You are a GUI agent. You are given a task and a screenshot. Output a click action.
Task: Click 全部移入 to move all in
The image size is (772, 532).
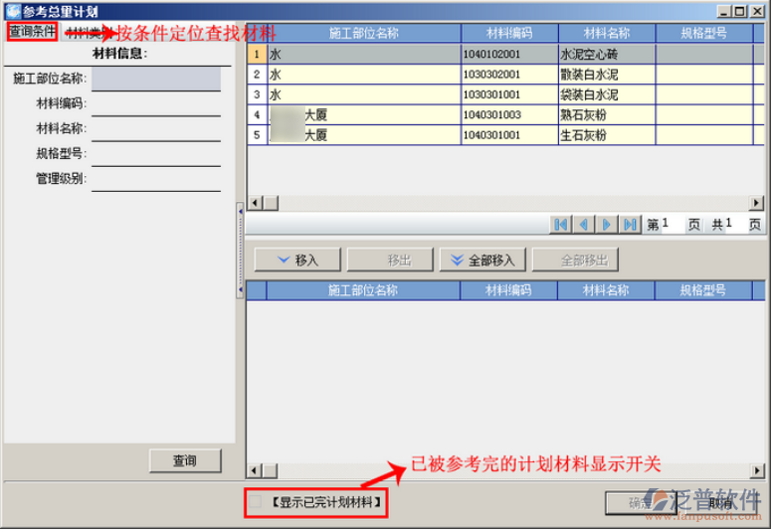[482, 260]
